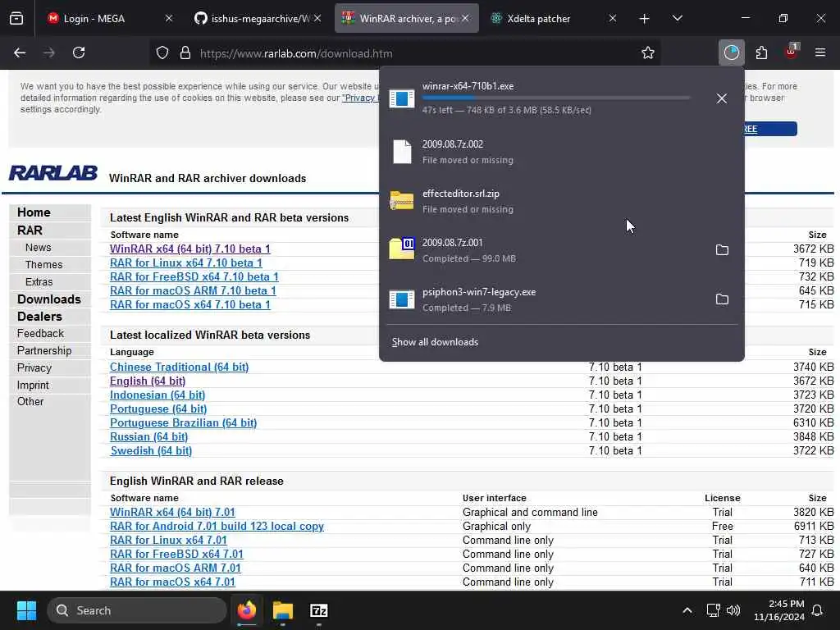
Task: Select the WinRAR archiver tab
Action: coord(405,19)
